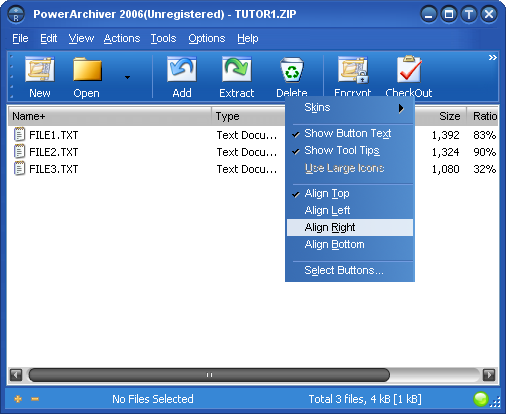The width and height of the screenshot is (506, 414).
Task: Click the Total 3 files status text
Action: point(365,399)
